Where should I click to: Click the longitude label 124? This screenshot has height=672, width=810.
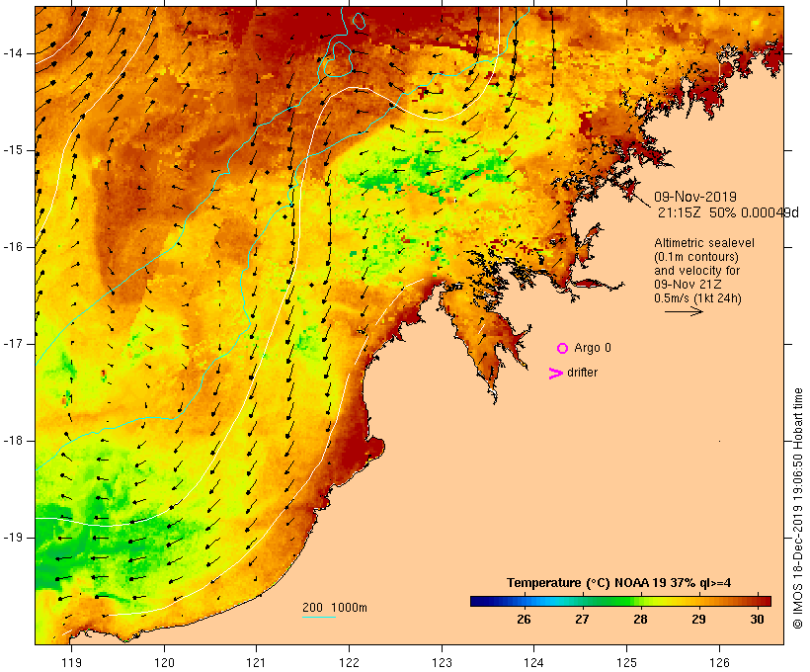(x=533, y=663)
